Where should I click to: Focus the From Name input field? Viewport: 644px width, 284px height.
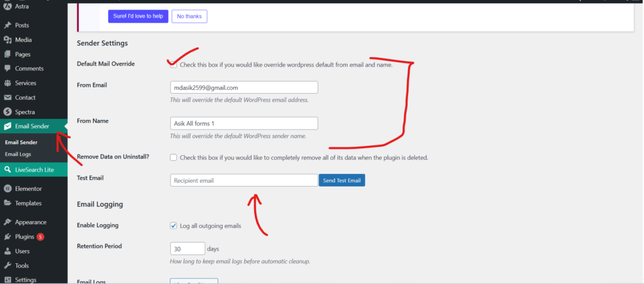tap(244, 124)
